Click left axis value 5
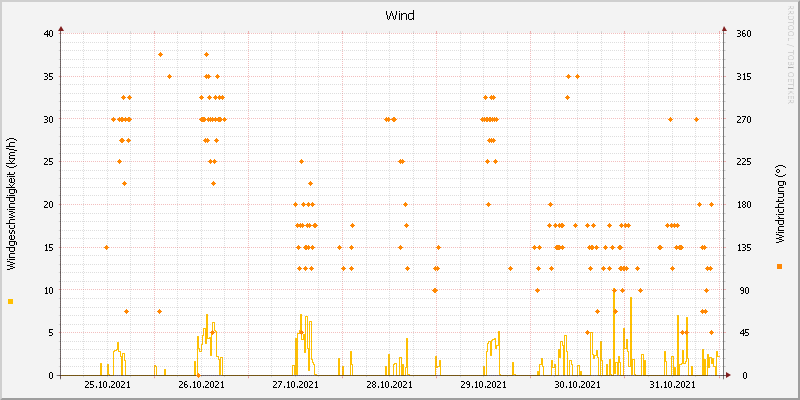The height and width of the screenshot is (400, 800). tap(51, 333)
